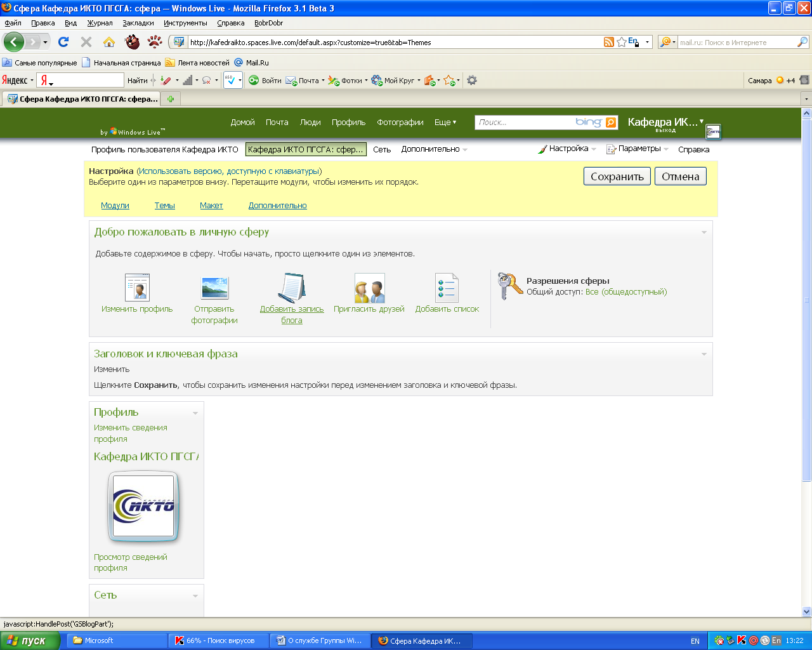Screen dimensions: 812x650
Task: Click the browser Back button
Action: (13, 42)
